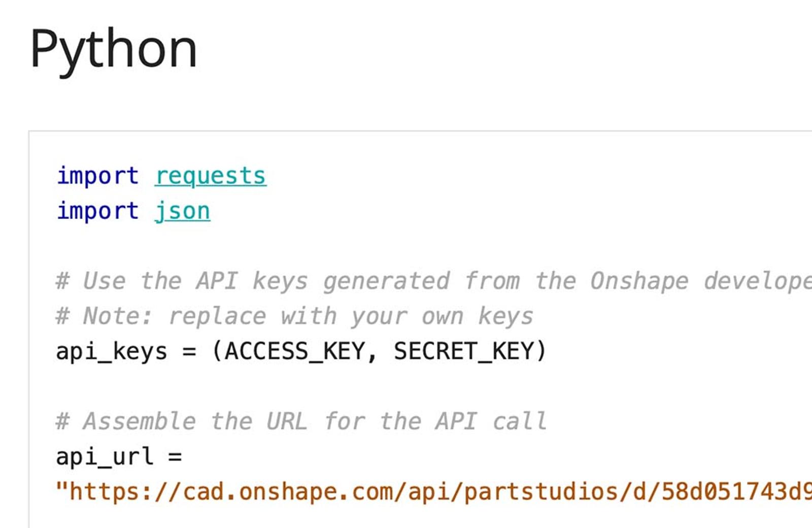Open the requests module link
Screen dimensions: 812x528
211,176
